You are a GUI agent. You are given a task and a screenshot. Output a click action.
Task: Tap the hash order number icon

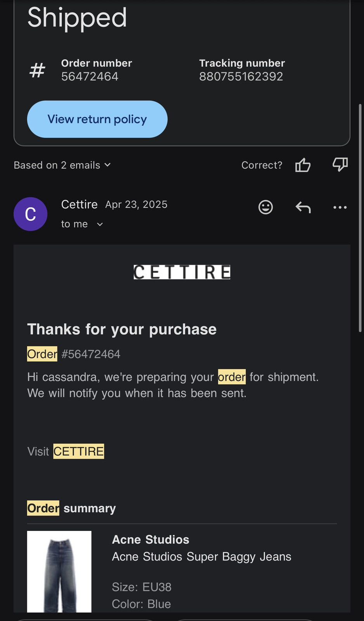(37, 70)
